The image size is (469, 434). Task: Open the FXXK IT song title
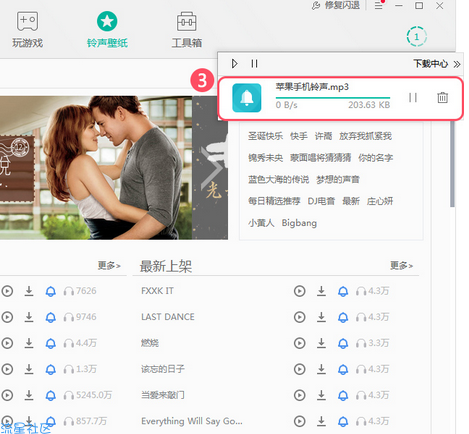tap(157, 291)
